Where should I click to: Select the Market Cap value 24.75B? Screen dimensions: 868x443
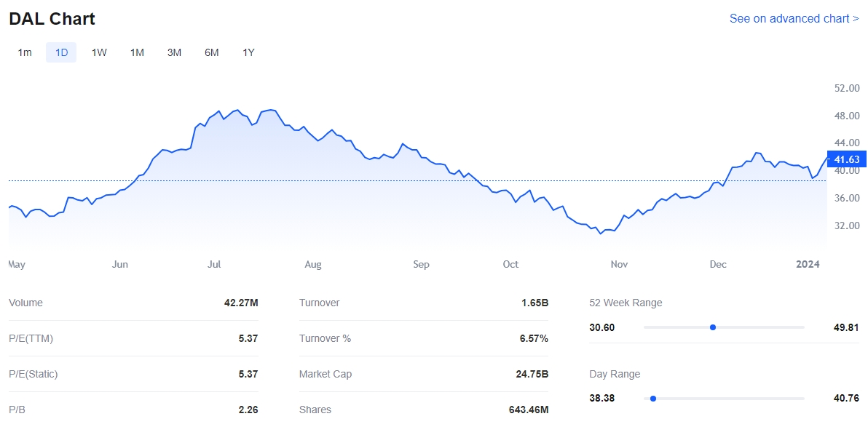click(x=532, y=374)
